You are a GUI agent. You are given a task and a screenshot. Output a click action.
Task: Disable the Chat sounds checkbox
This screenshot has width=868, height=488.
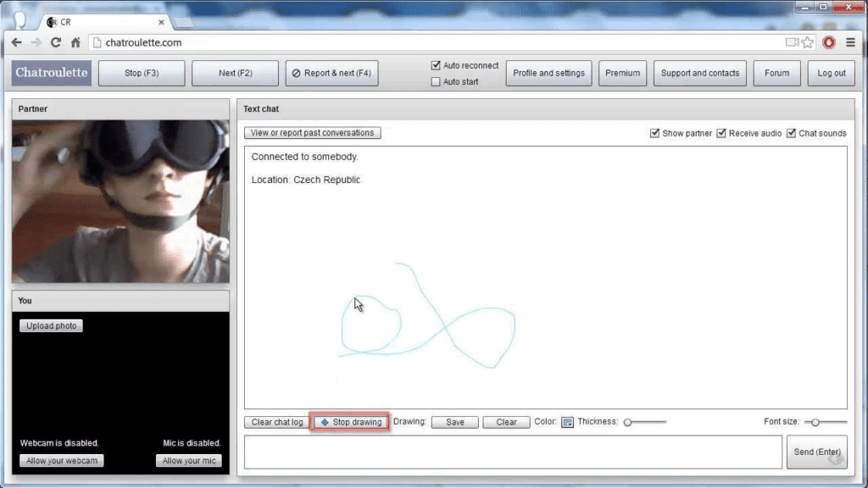click(x=791, y=133)
